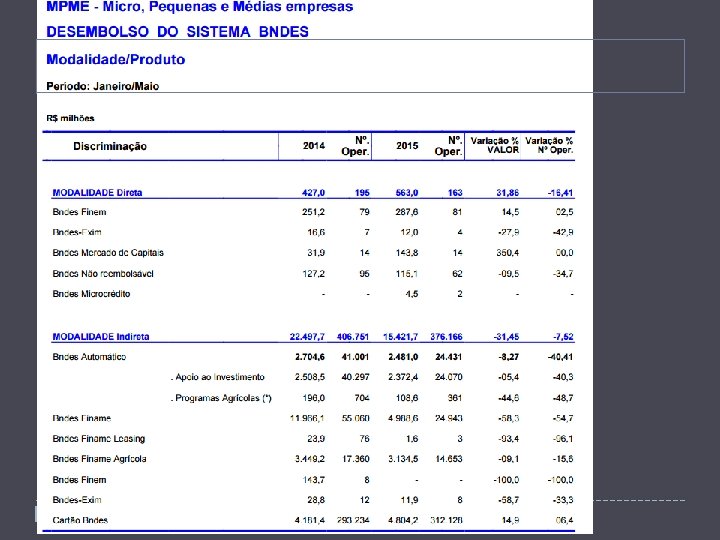Select 3.134,5 in the Finame Agrícola row
Viewport: 720px width, 540px height.
(x=403, y=459)
